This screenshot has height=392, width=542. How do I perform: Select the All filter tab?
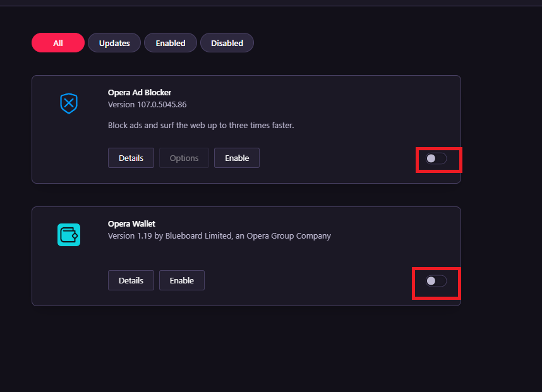(x=58, y=43)
